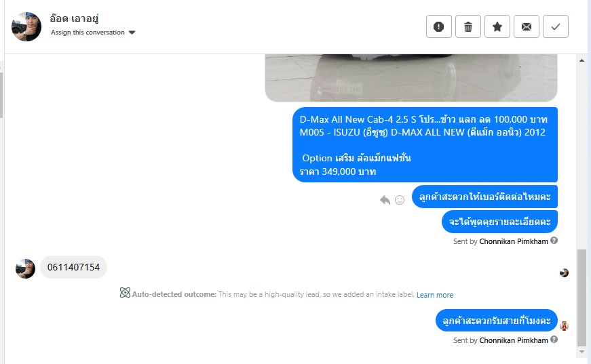This screenshot has height=364, width=591.
Task: Select the phone number message 0611407154
Action: click(x=73, y=267)
